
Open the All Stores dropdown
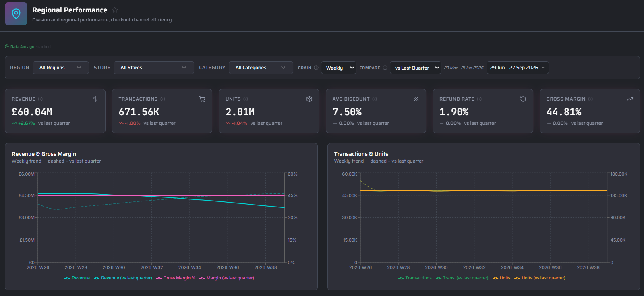coord(154,68)
